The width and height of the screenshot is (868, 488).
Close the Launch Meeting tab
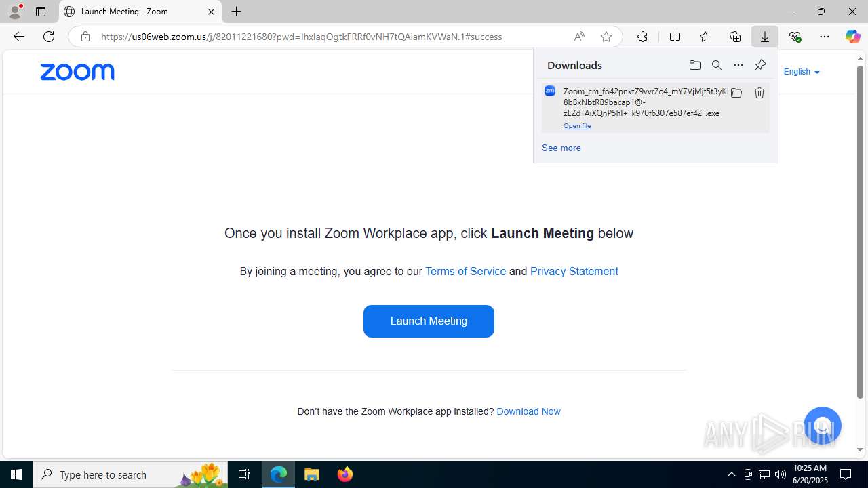click(211, 12)
